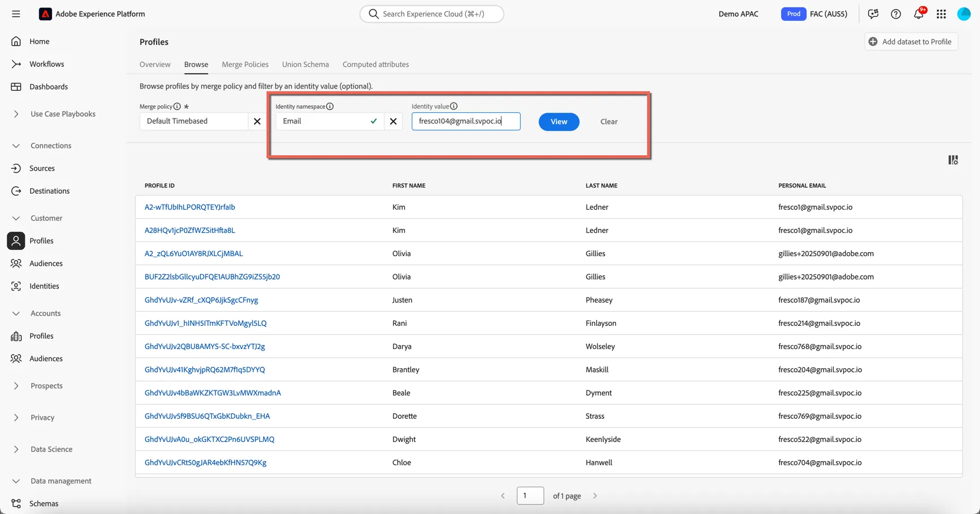The height and width of the screenshot is (514, 980).
Task: Click Add dataset to Profile
Action: point(911,41)
